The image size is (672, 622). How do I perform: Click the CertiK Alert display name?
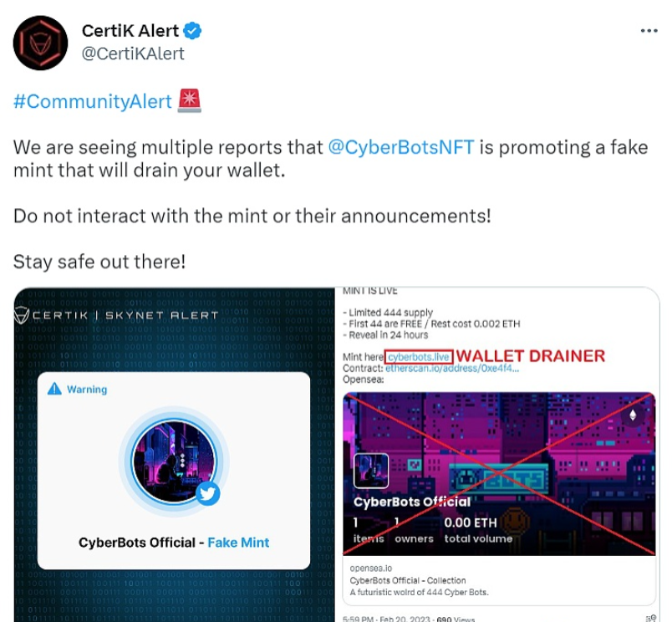coord(130,31)
